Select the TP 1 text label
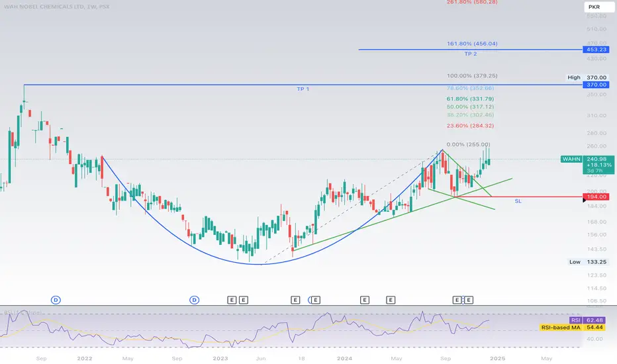This screenshot has height=364, width=617. point(303,89)
